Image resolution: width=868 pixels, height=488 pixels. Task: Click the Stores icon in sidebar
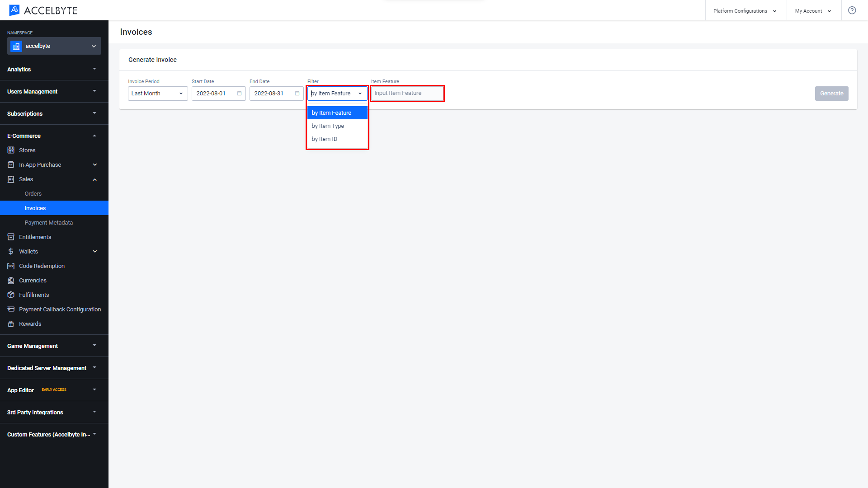point(11,150)
